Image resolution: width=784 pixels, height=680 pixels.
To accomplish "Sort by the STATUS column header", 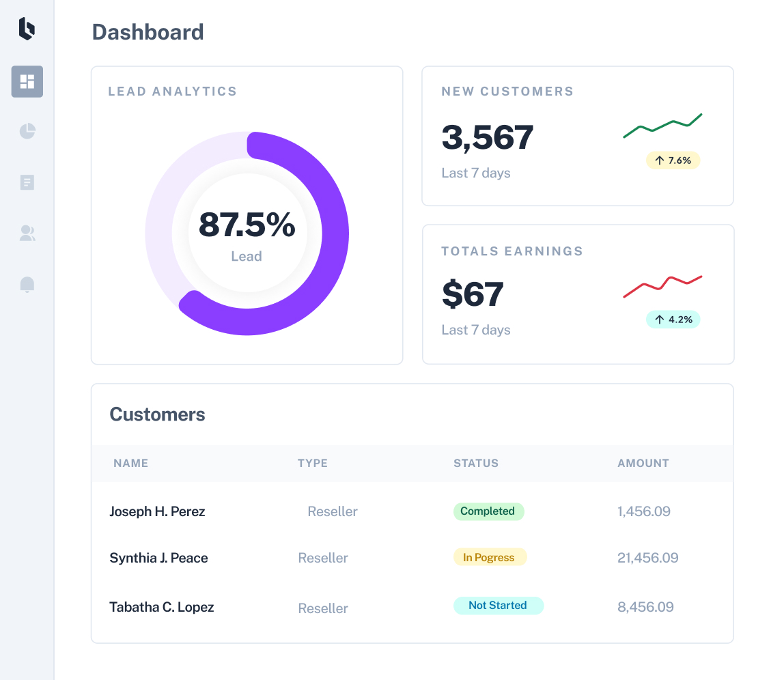I will coord(476,464).
